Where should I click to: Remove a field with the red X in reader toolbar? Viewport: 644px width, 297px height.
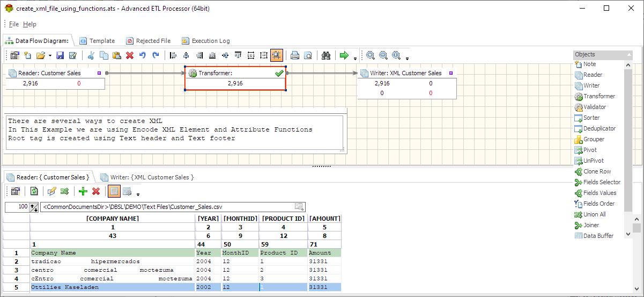point(96,191)
